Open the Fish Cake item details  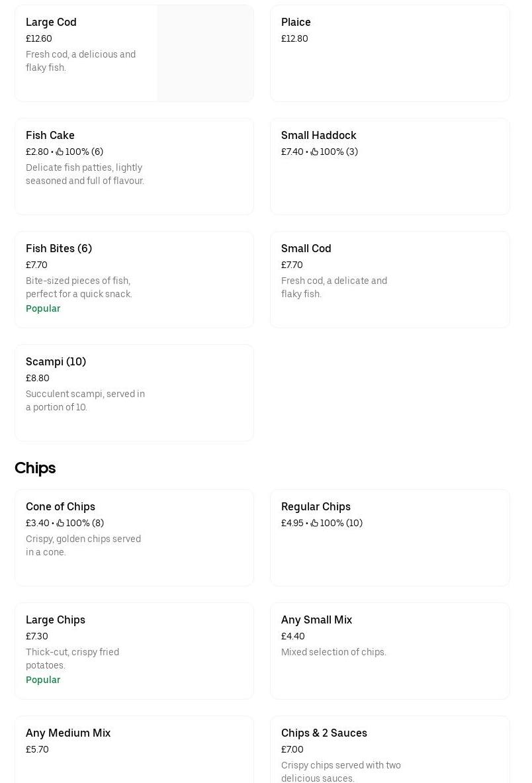pyautogui.click(x=134, y=166)
